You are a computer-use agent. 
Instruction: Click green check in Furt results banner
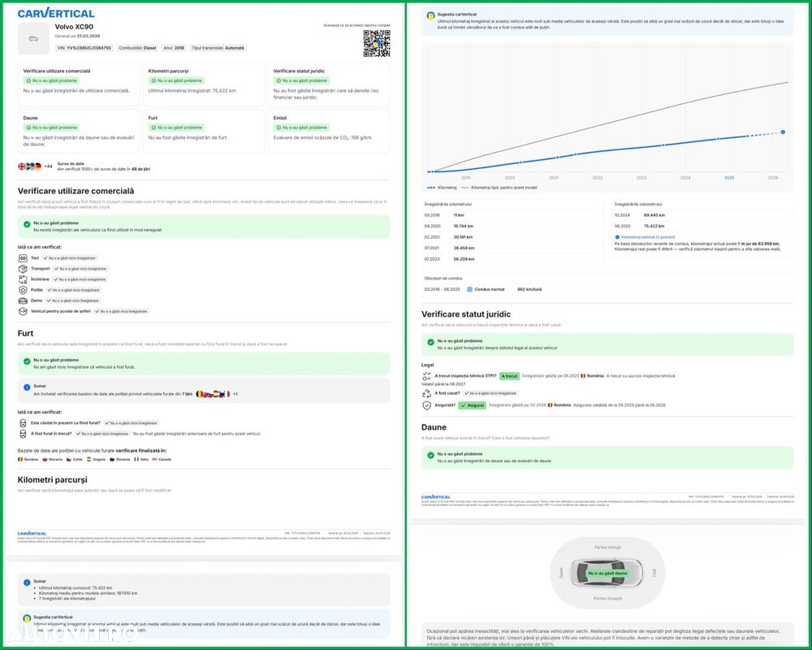click(27, 362)
